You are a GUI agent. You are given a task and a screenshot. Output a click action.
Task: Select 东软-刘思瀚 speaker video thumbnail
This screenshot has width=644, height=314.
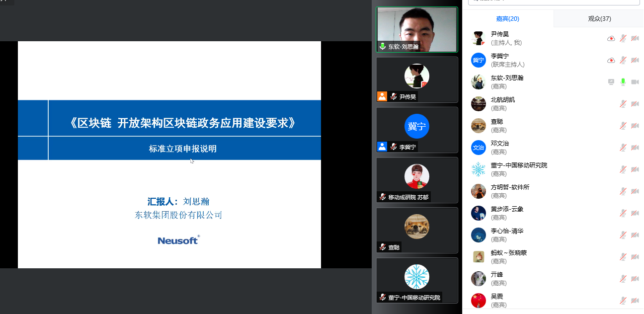point(416,29)
